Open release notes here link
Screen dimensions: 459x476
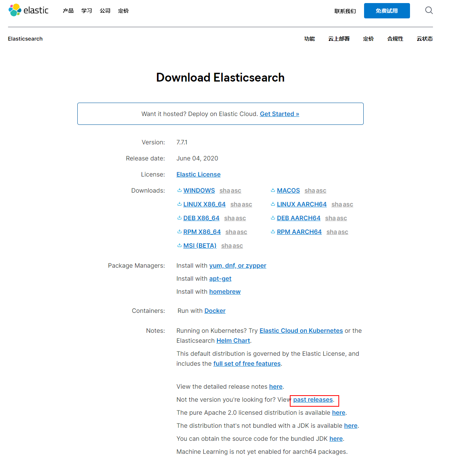pos(276,386)
